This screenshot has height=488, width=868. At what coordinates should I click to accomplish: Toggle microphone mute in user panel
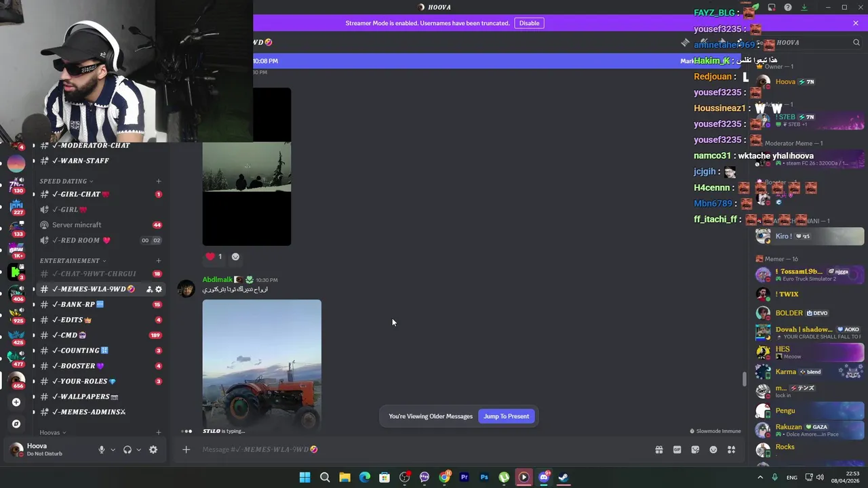click(x=102, y=449)
